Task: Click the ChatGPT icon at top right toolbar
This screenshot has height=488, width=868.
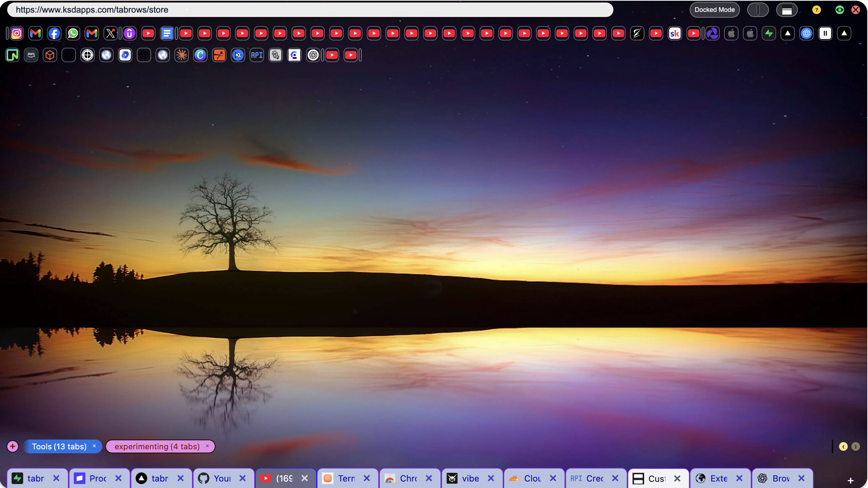Action: [x=806, y=33]
